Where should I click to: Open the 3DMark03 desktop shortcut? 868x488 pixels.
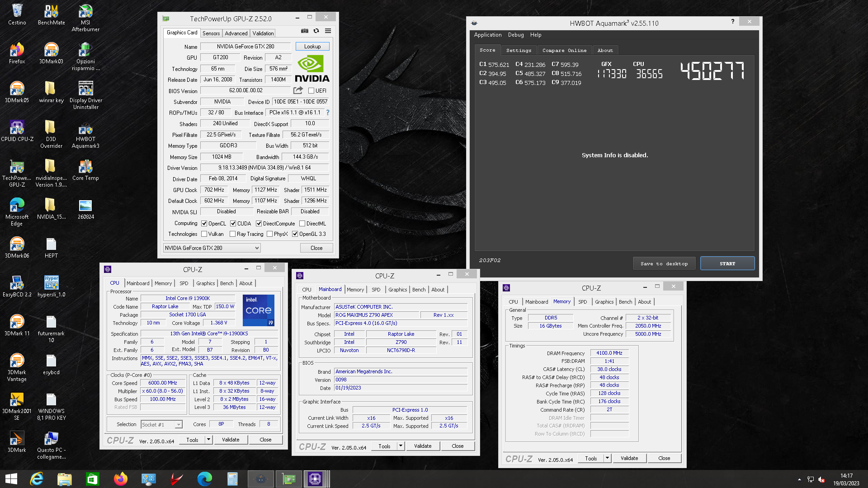51,54
